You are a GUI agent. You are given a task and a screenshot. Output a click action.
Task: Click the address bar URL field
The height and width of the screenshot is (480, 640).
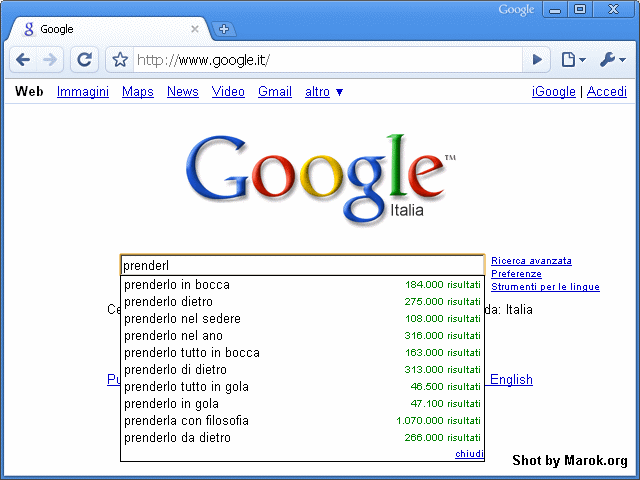coord(328,60)
